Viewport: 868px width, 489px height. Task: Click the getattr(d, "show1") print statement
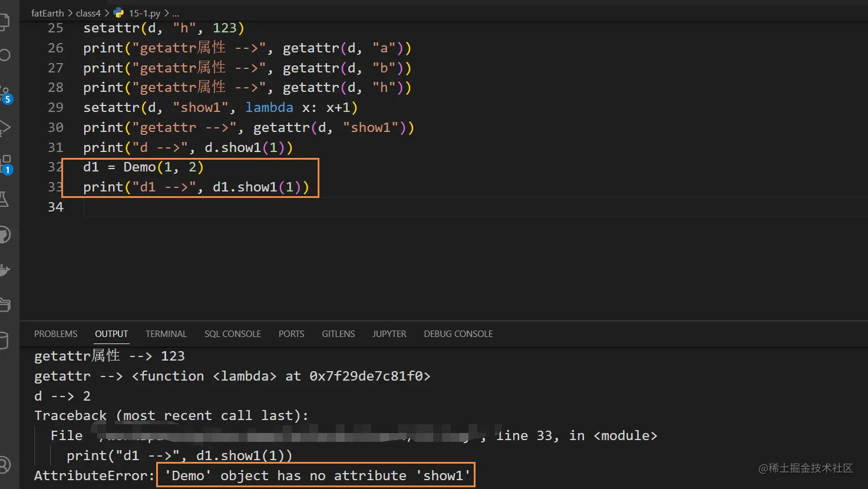(x=249, y=127)
